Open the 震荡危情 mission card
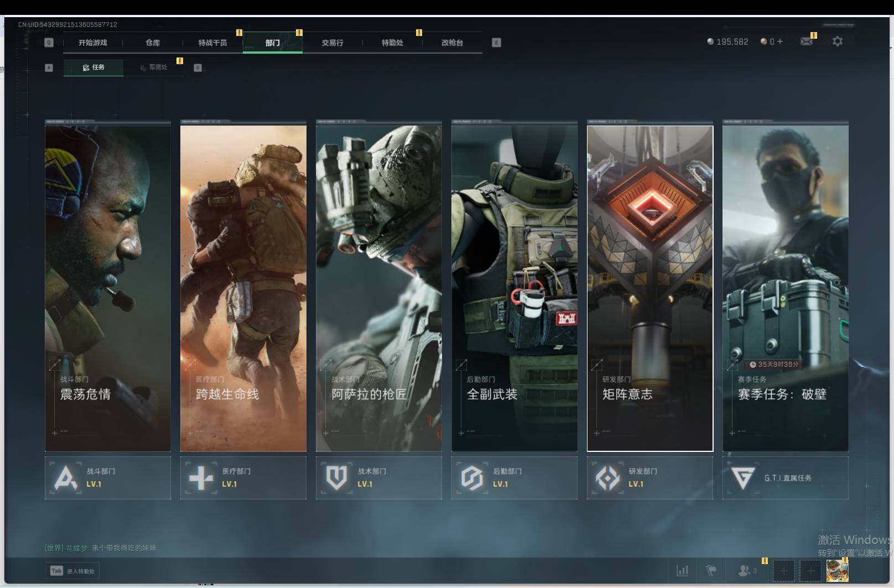Viewport: 894px width, 588px height. pyautogui.click(x=108, y=288)
